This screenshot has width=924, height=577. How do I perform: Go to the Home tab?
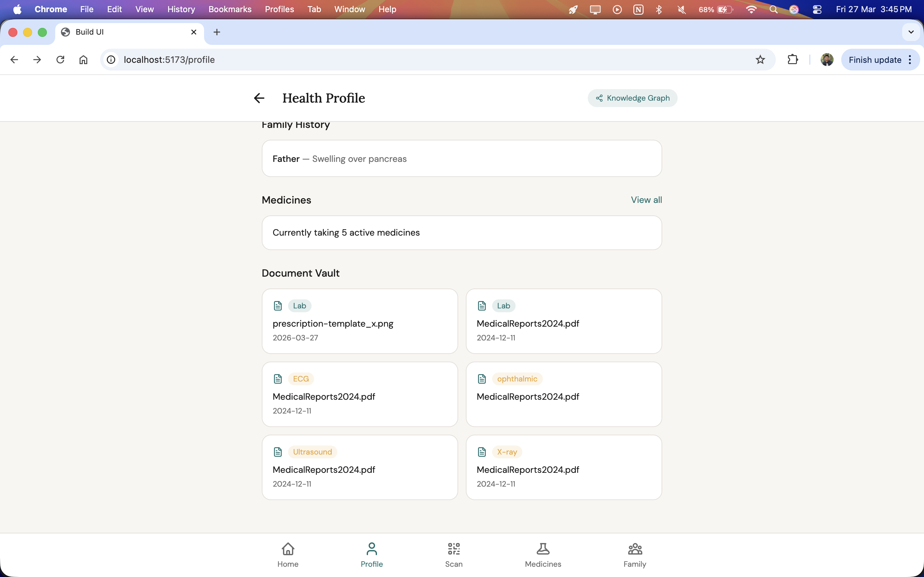(288, 555)
